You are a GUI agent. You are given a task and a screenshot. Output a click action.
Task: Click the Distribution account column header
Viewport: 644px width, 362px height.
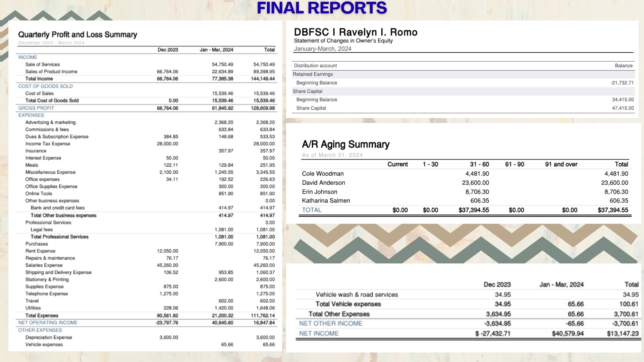(315, 66)
